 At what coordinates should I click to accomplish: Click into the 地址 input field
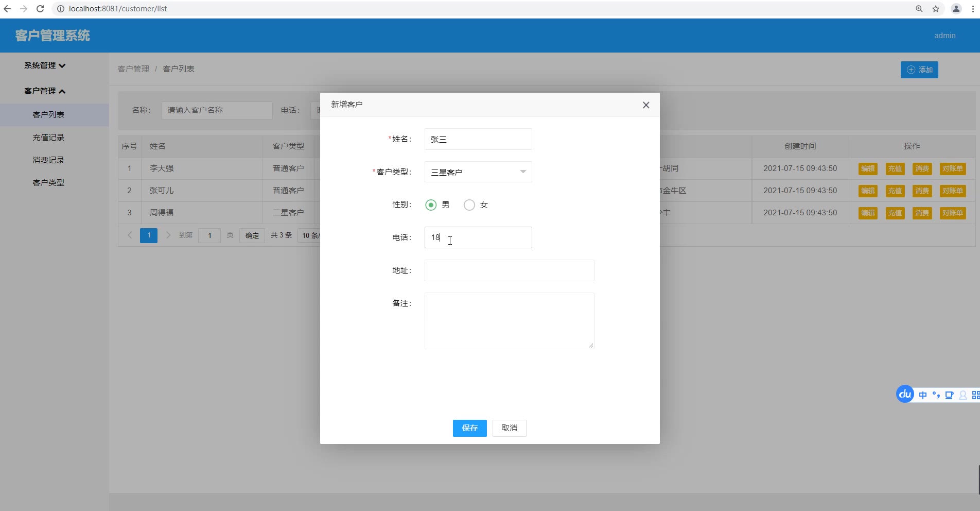tap(510, 270)
